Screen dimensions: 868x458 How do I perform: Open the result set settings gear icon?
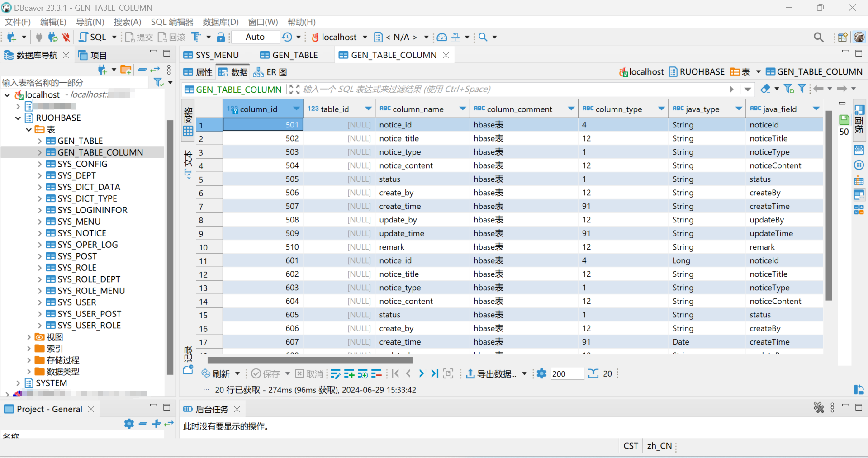[541, 373]
